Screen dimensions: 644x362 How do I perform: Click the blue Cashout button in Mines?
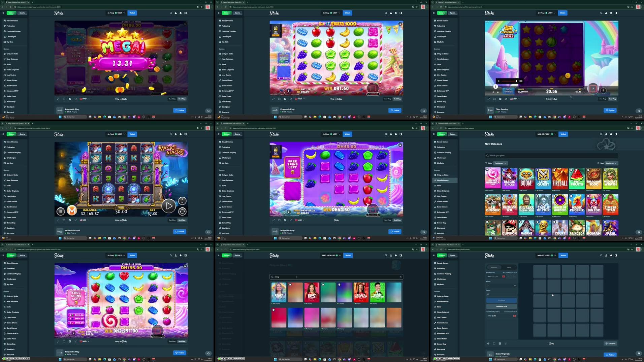(501, 300)
